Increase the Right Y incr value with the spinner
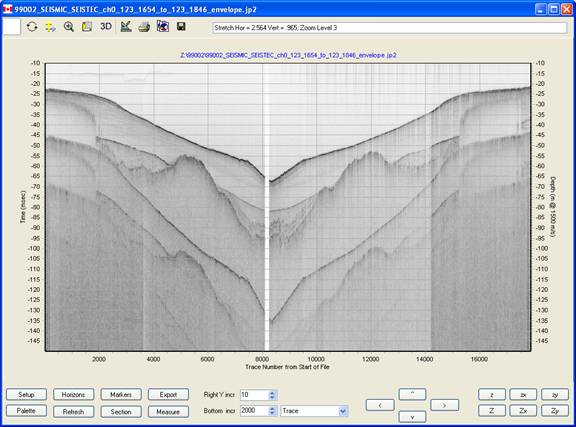 coord(272,392)
